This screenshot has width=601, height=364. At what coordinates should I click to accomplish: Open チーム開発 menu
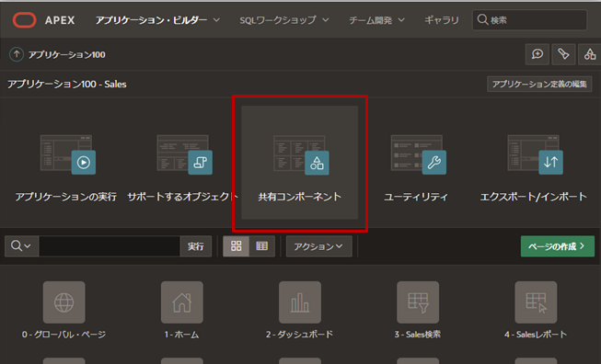pyautogui.click(x=370, y=20)
